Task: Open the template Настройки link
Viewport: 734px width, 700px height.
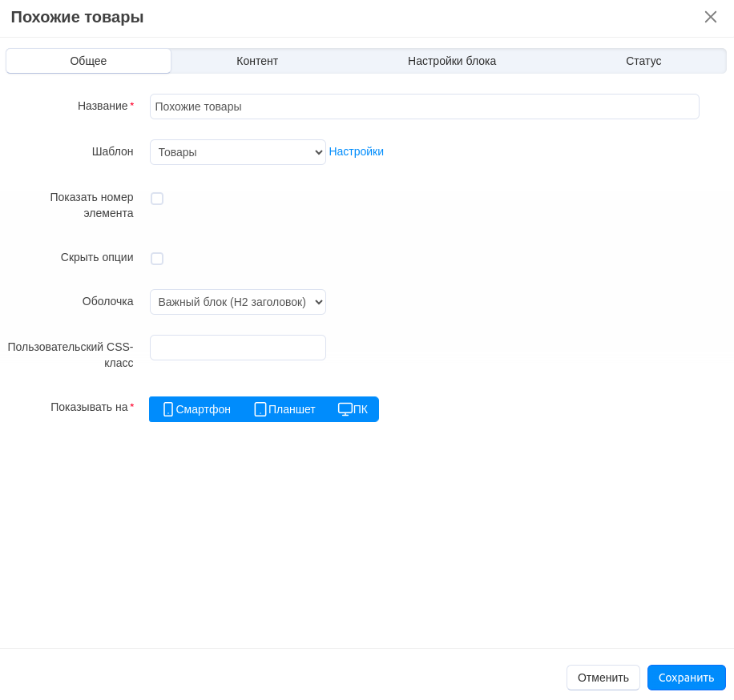Action: coord(356,151)
